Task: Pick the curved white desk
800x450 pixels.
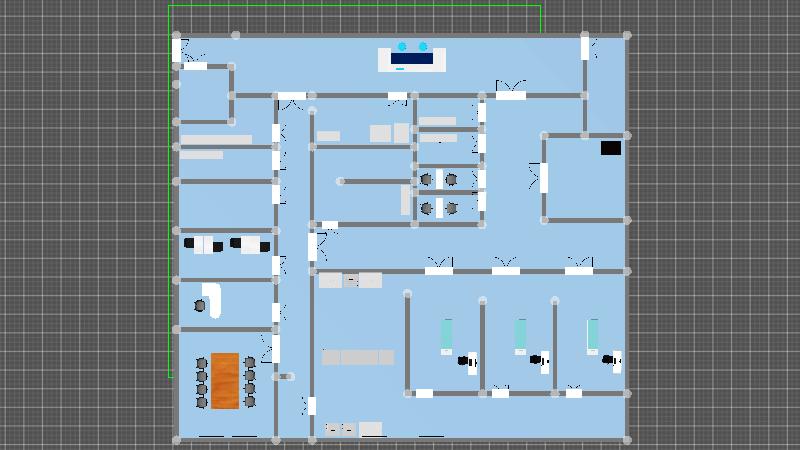Action: [212, 299]
